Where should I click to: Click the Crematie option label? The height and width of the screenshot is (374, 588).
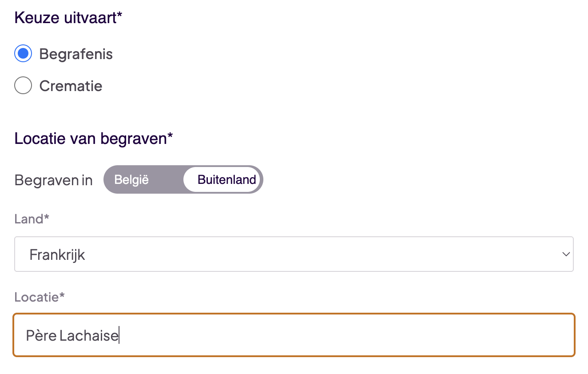[71, 85]
